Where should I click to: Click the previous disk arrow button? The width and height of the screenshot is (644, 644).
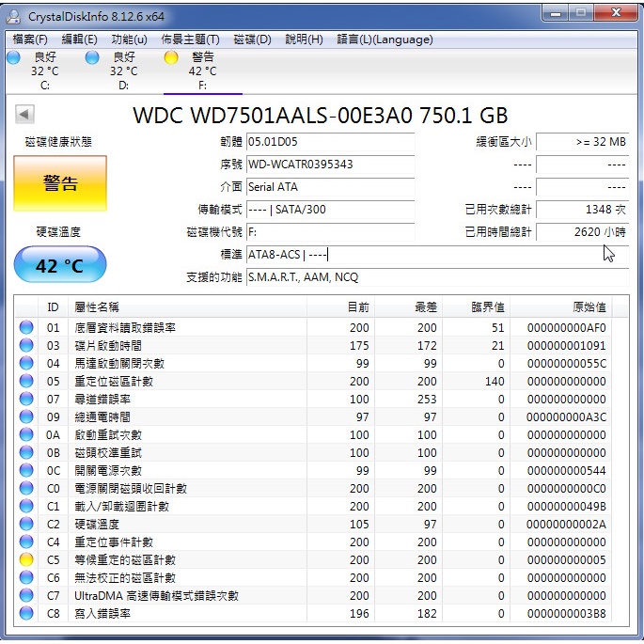click(24, 115)
